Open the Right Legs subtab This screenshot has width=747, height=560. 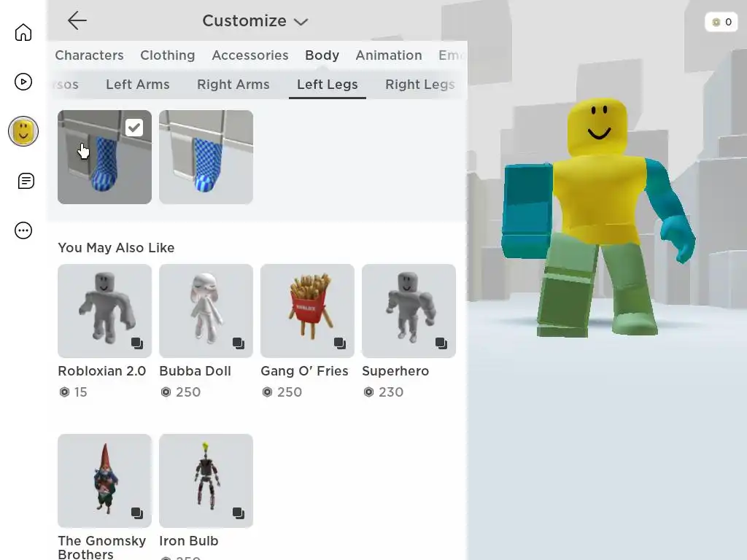[420, 85]
